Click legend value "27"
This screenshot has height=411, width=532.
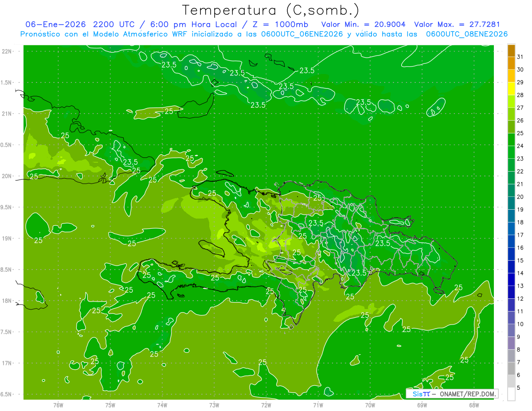click(520, 108)
